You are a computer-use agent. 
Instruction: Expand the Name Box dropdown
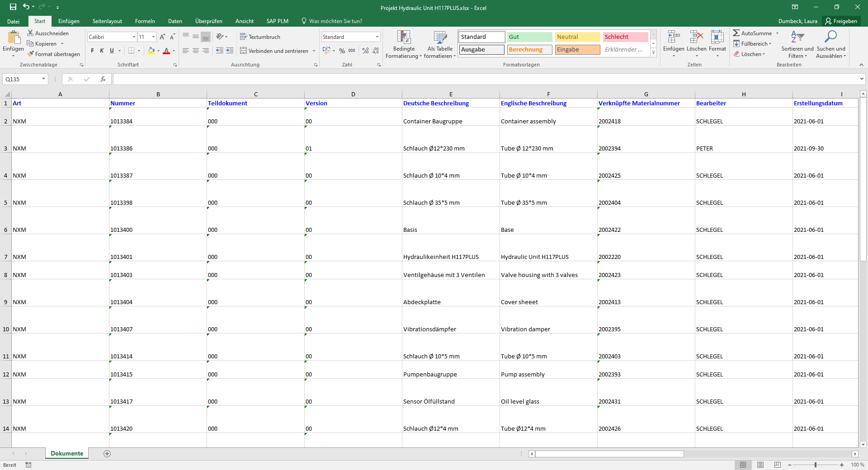pyautogui.click(x=43, y=79)
